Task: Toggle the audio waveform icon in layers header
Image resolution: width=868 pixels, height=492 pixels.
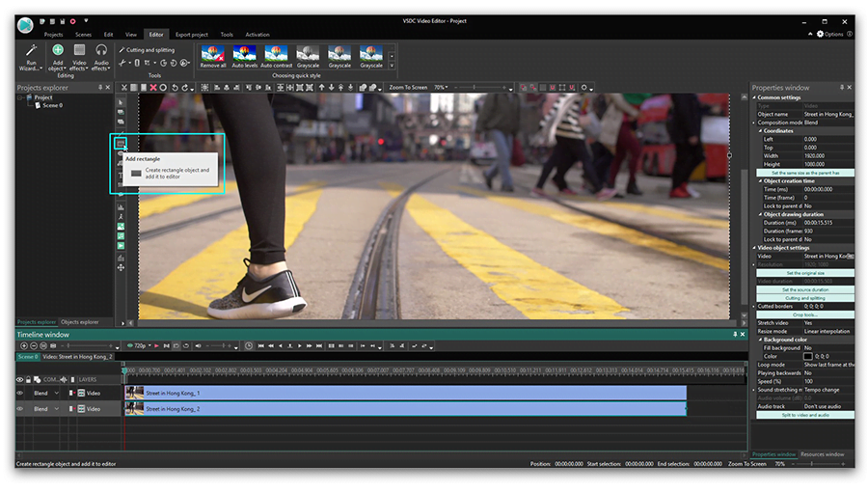Action: tap(64, 380)
